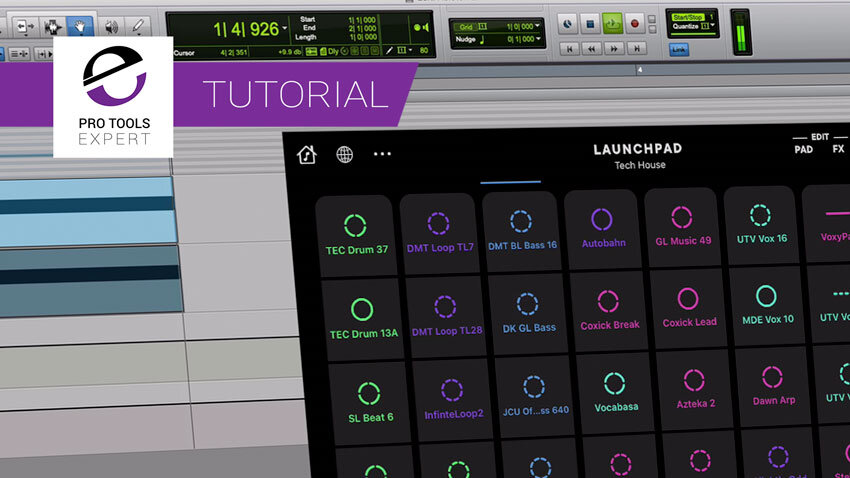Click the Start value 1|1|000 field
The image size is (850, 478).
pos(363,20)
